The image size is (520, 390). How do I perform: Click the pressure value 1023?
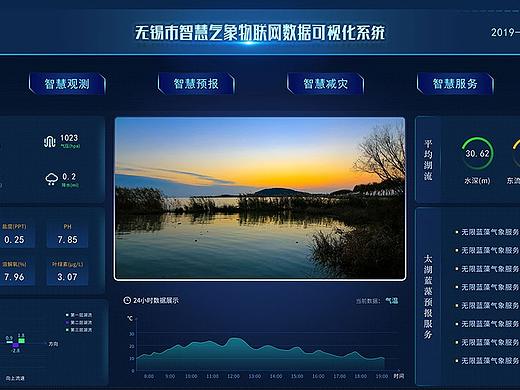tap(69, 138)
